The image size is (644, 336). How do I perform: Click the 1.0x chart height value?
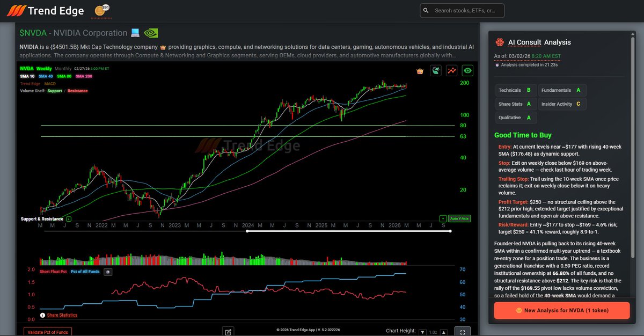(433, 332)
